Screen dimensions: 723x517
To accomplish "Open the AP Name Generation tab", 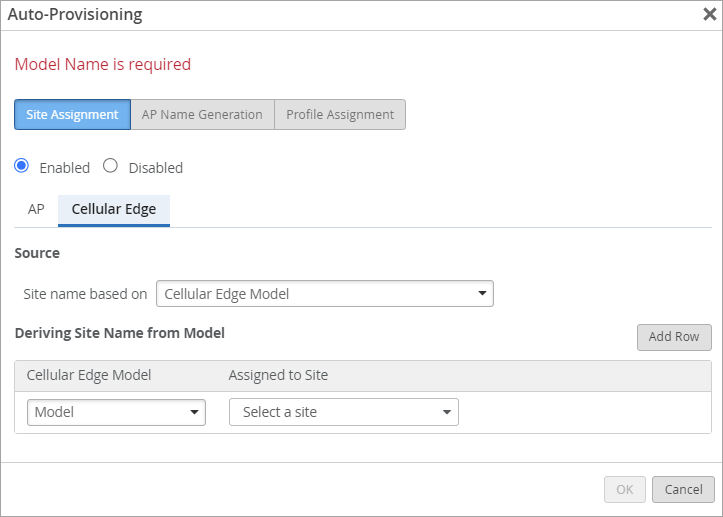I will pyautogui.click(x=202, y=114).
